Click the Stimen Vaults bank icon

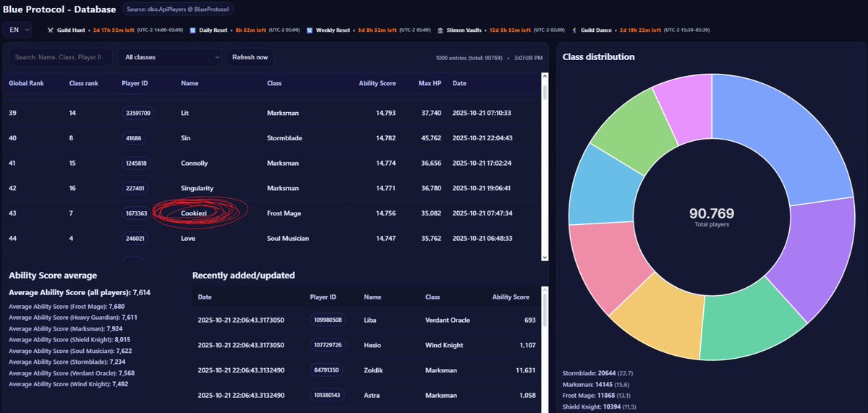(x=441, y=30)
